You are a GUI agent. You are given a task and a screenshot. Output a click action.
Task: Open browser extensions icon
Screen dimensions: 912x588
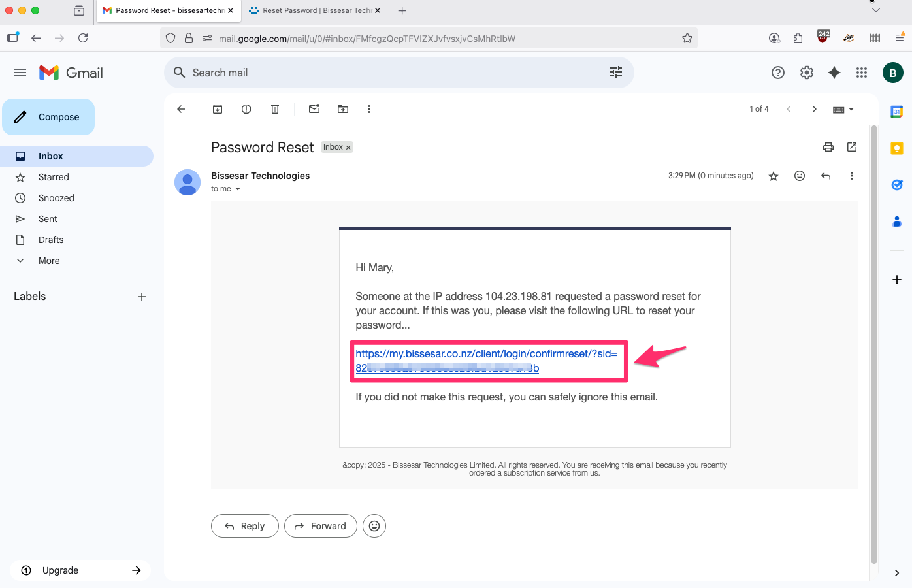tap(798, 38)
